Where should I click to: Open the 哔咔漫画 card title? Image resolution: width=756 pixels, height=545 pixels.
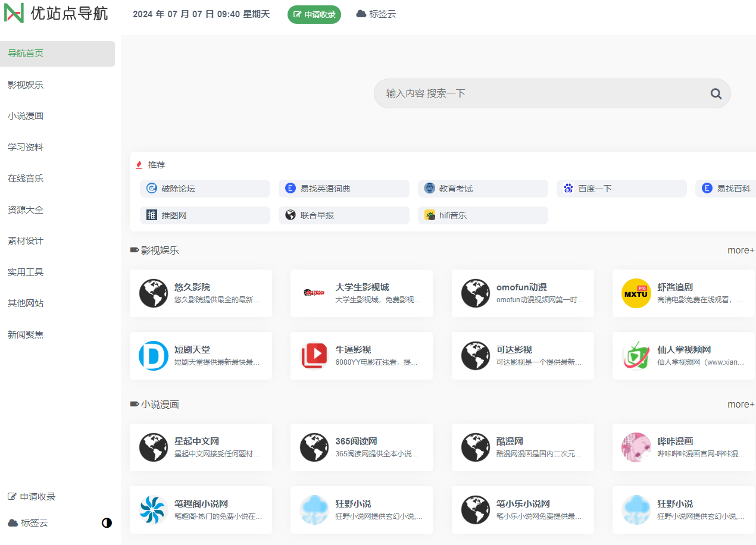coord(675,441)
